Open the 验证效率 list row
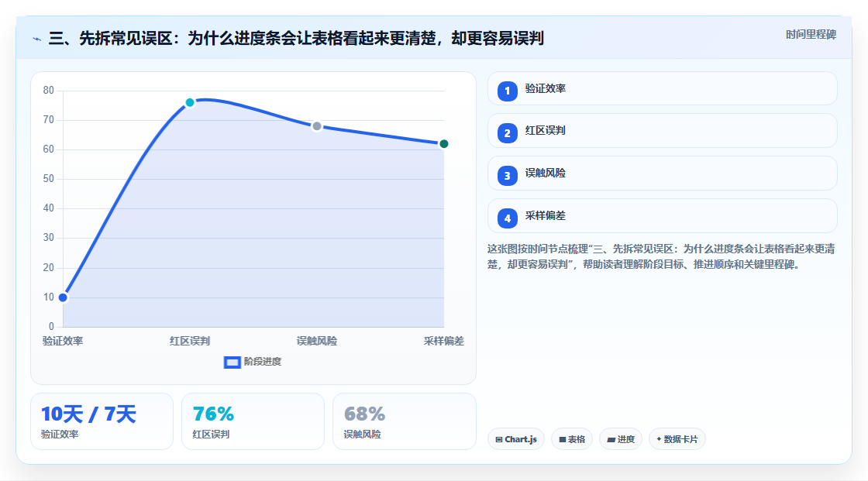The image size is (868, 481). pyautogui.click(x=662, y=88)
